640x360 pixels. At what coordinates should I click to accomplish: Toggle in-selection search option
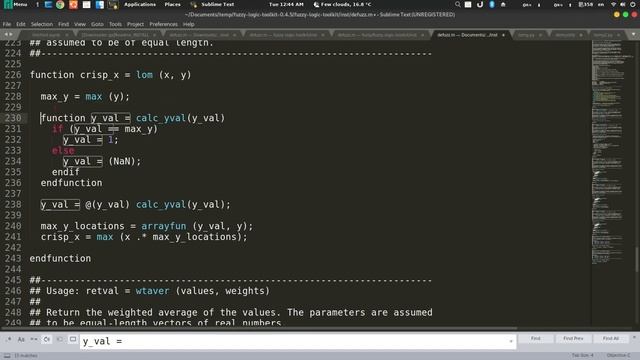[x=60, y=339]
